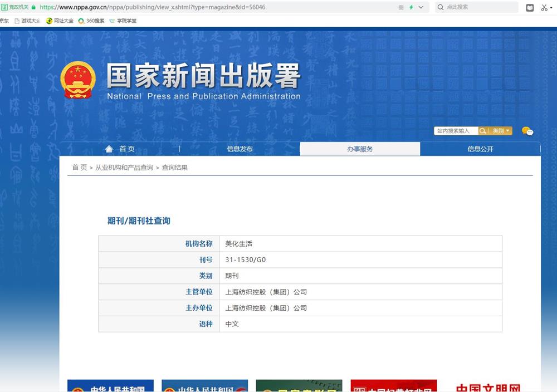Click the 语种 row label

[206, 324]
